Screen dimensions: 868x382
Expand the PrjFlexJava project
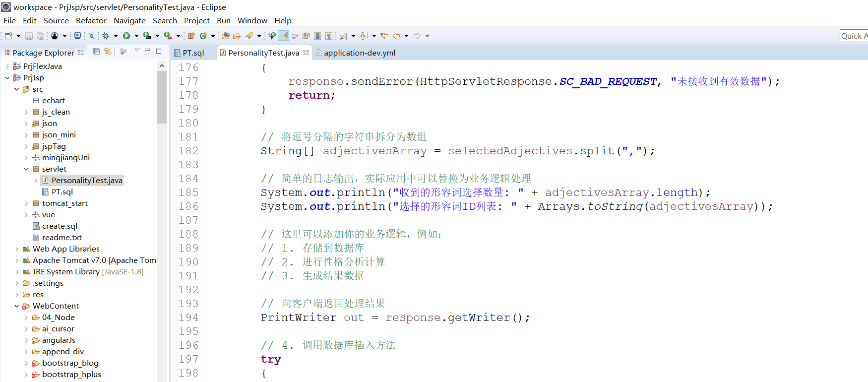tap(7, 66)
